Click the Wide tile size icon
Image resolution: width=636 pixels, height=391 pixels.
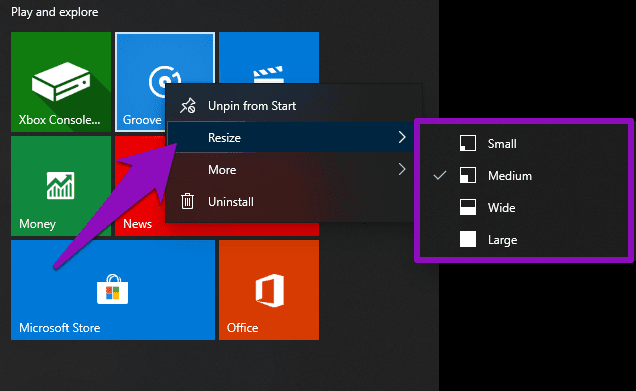coord(468,208)
